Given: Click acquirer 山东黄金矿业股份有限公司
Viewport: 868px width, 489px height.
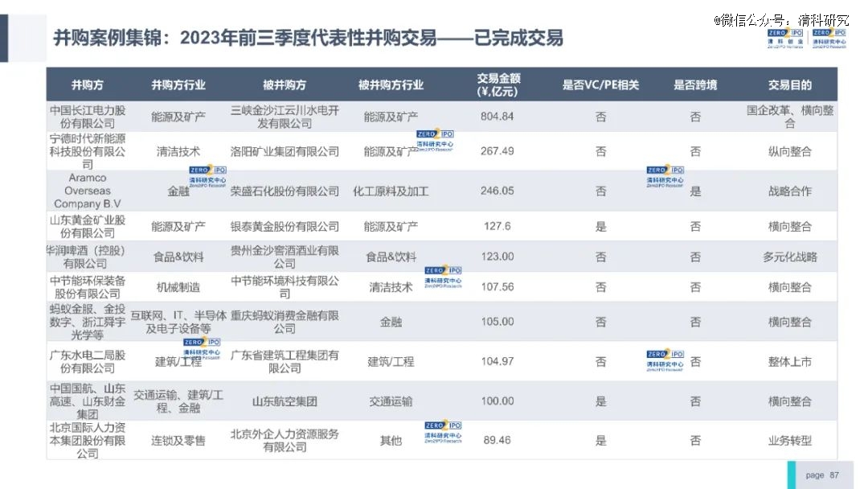Looking at the screenshot, I should point(88,226).
